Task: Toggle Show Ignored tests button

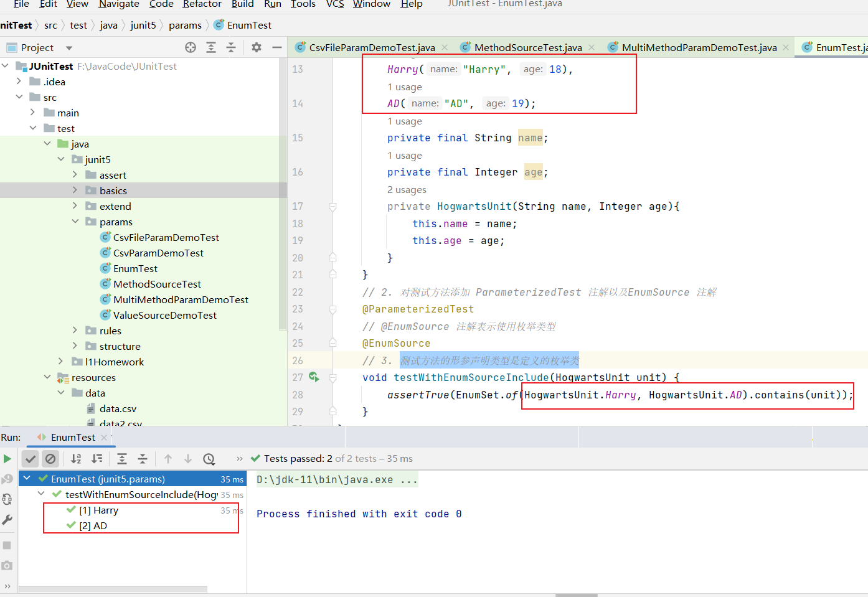Action: [50, 459]
